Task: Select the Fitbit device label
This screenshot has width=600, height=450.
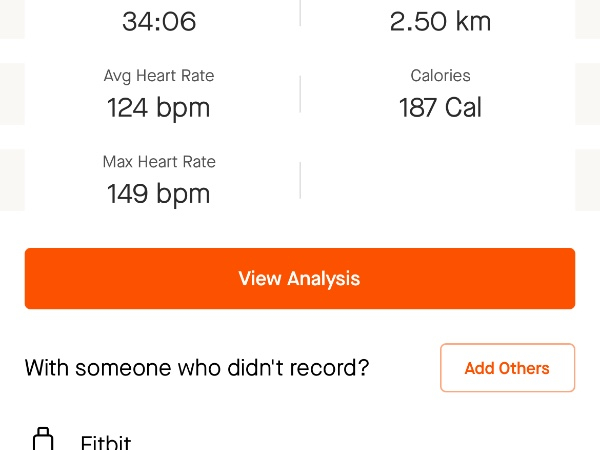Action: 106,442
